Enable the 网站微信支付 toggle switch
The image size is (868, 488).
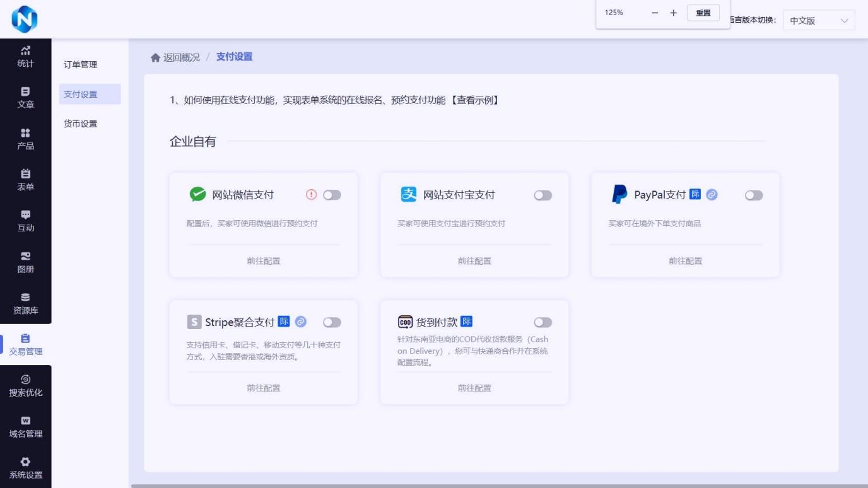coord(332,195)
